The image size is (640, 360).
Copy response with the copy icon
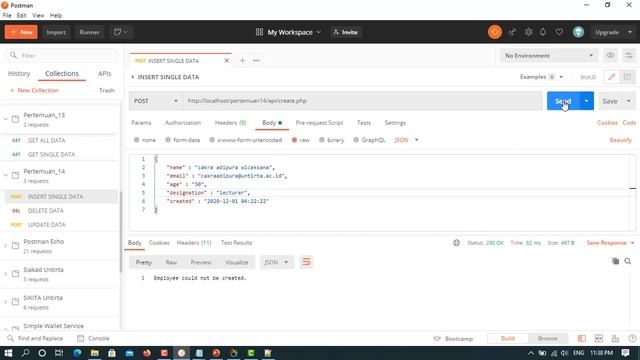tap(616, 261)
